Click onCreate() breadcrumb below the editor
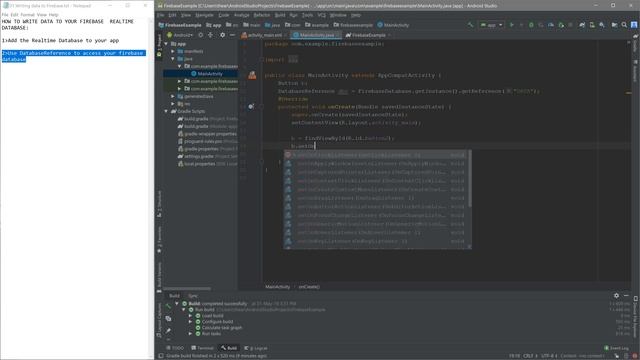The width and height of the screenshot is (640, 360). click(309, 287)
